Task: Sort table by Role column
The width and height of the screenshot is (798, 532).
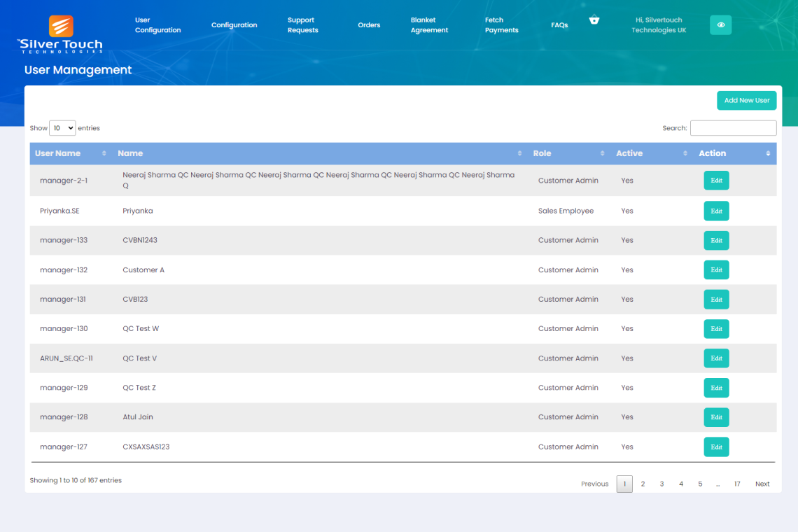Action: [570, 153]
